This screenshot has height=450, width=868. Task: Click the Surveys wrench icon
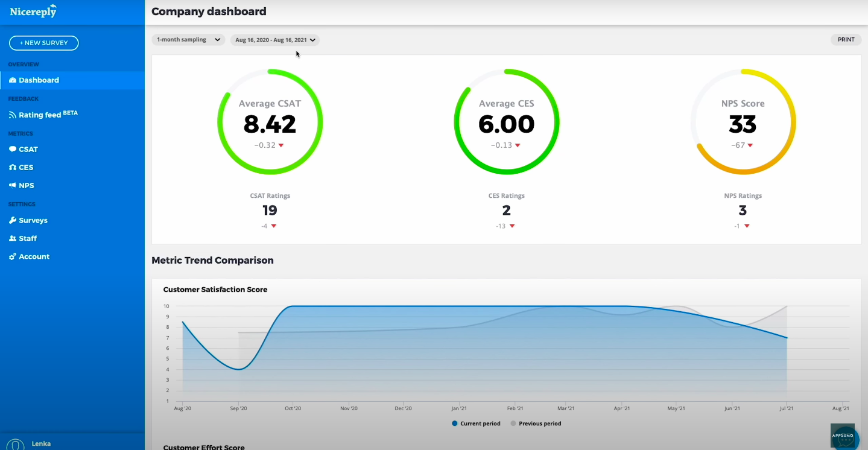point(13,221)
